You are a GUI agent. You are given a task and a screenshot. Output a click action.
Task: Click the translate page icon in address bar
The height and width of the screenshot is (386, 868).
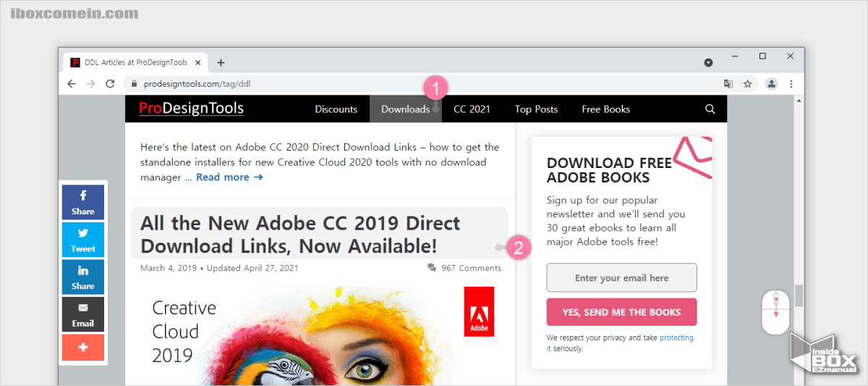(x=728, y=84)
